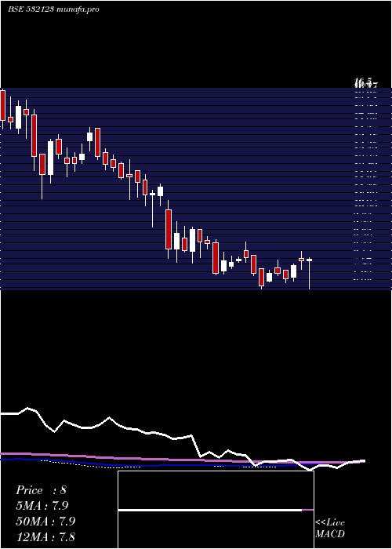Click the '12MA : 7.8' label
Image resolution: width=392 pixels, height=549 pixels.
(x=45, y=536)
